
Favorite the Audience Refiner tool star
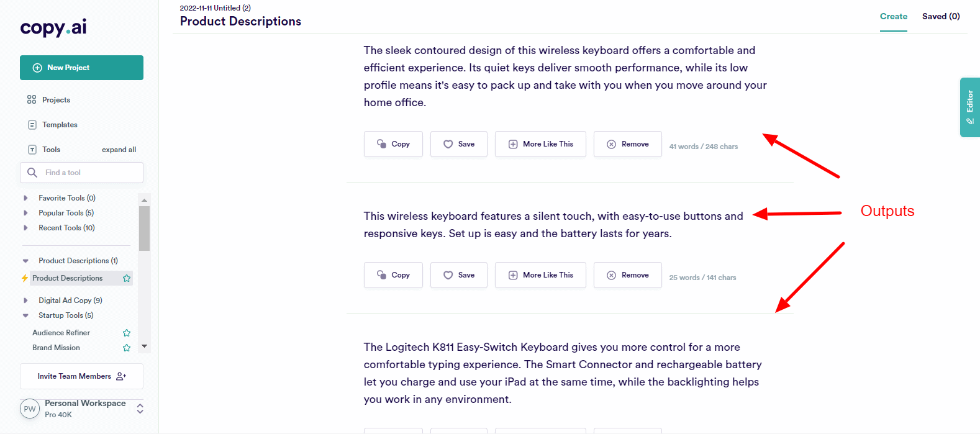tap(127, 333)
